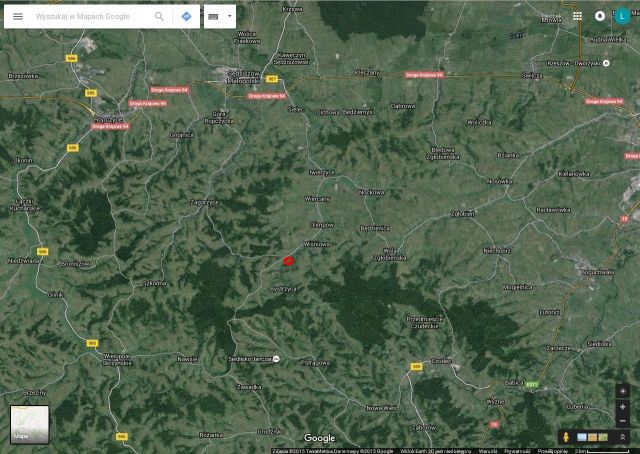Select the Wiercany label
Image resolution: width=640 pixels, height=454 pixels.
[x=317, y=199]
